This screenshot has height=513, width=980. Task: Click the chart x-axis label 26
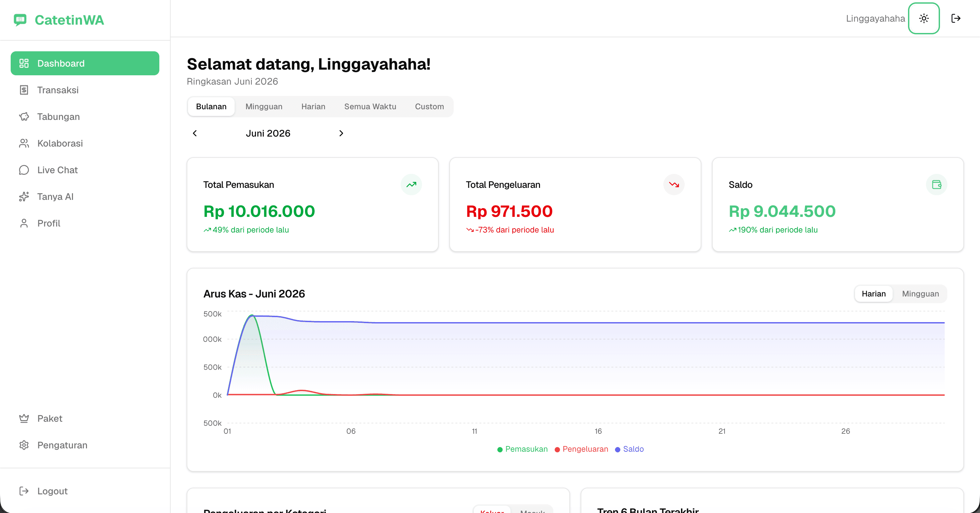(x=845, y=431)
